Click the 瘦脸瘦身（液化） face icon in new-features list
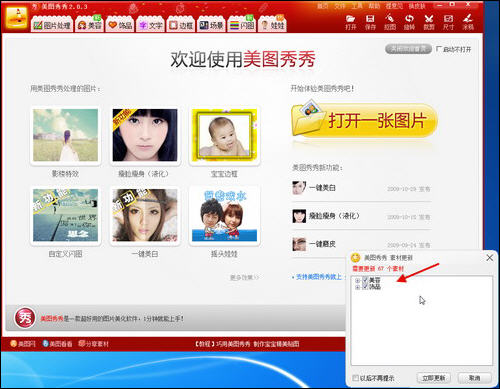 tap(299, 216)
